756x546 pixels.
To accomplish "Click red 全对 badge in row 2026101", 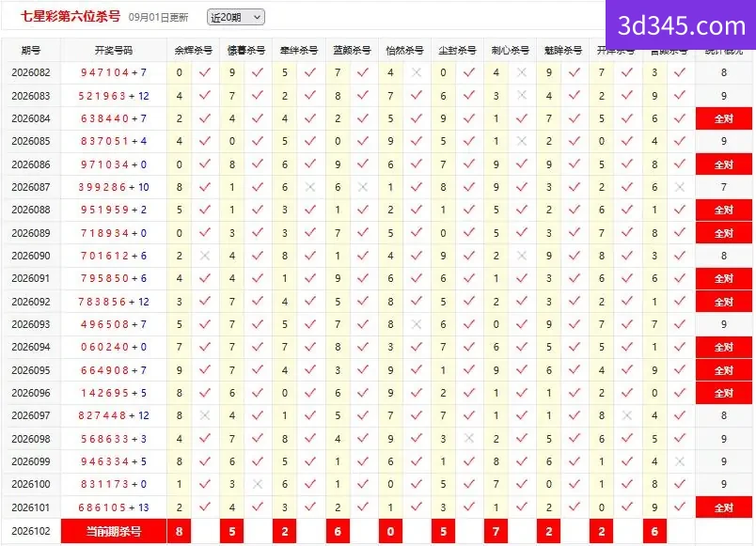I will (x=724, y=507).
